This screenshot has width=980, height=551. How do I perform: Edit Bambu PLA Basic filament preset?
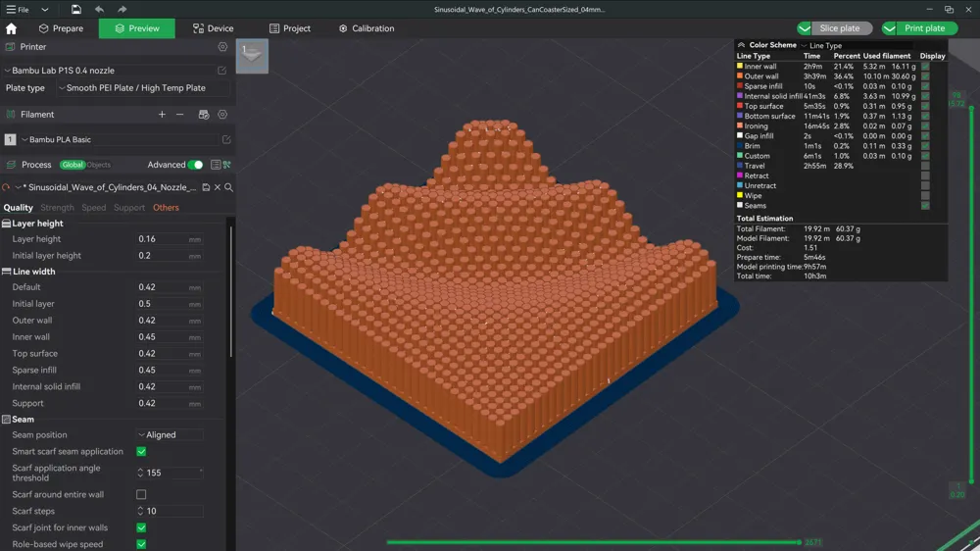[x=226, y=140]
